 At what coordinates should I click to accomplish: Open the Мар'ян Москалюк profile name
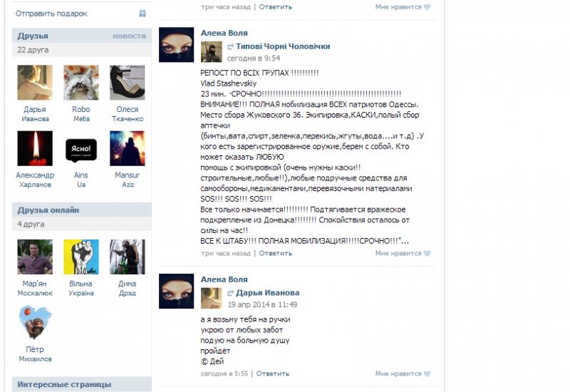click(35, 288)
